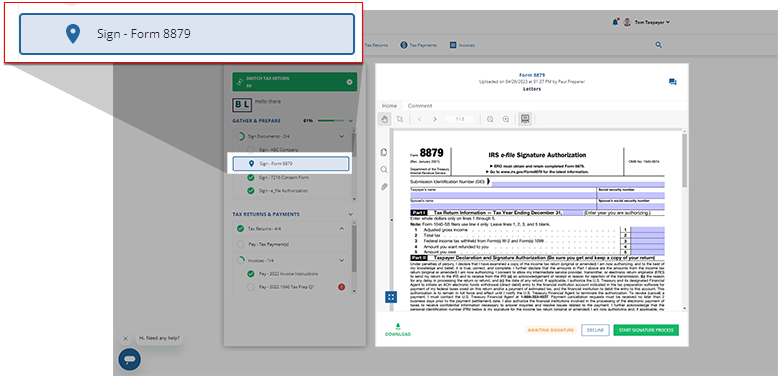Open the search magnifier in PDF sidebar
778x376 pixels.
(x=384, y=170)
